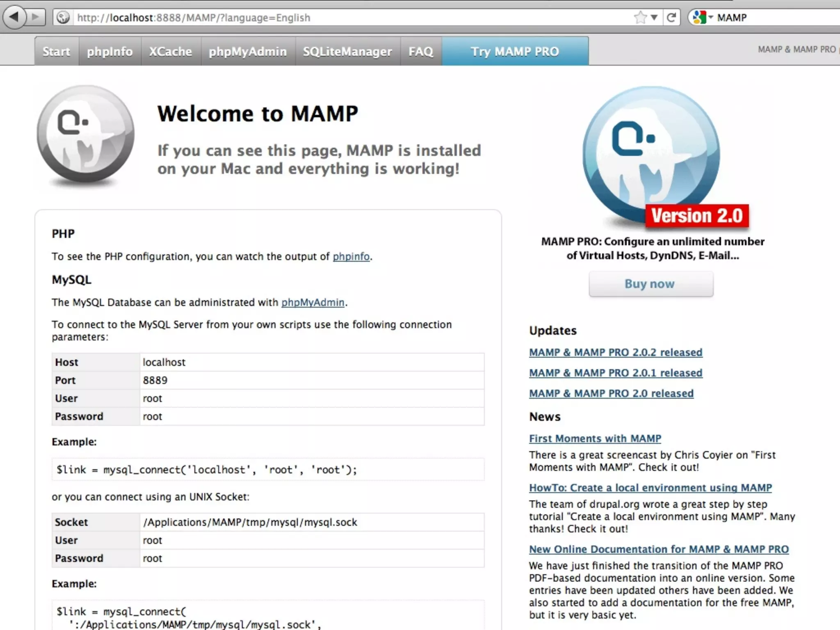Open First Moments with MAMP news link
The image size is (840, 630).
click(x=595, y=438)
